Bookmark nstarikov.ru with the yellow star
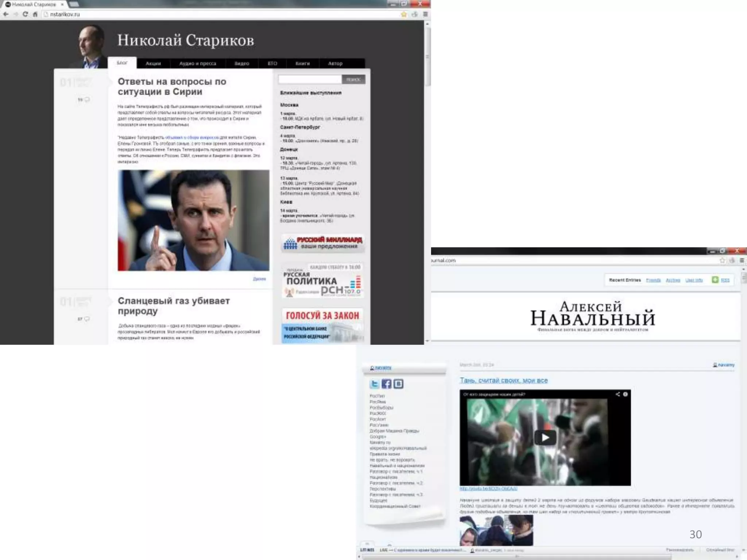Image resolution: width=747 pixels, height=560 pixels. [404, 14]
